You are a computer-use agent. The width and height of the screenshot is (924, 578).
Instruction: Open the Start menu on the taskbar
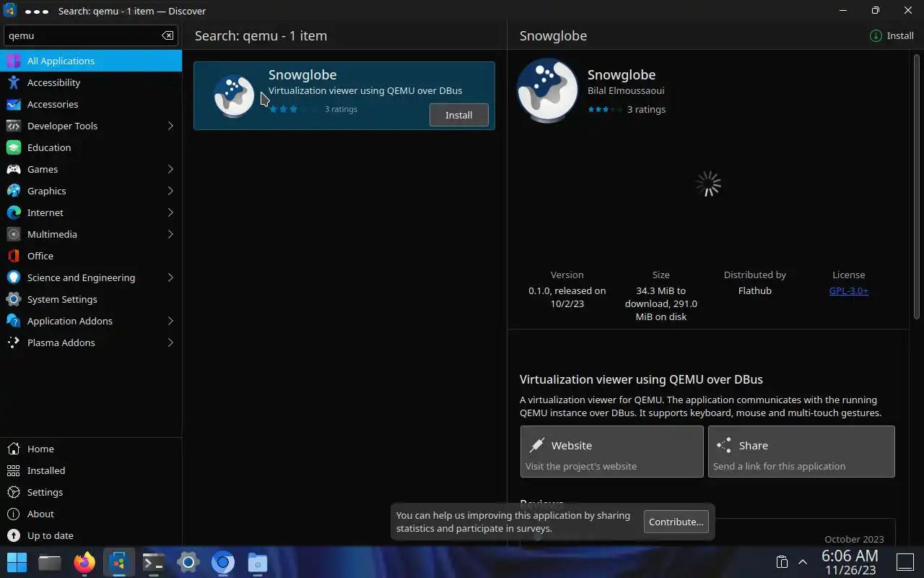[x=17, y=562]
